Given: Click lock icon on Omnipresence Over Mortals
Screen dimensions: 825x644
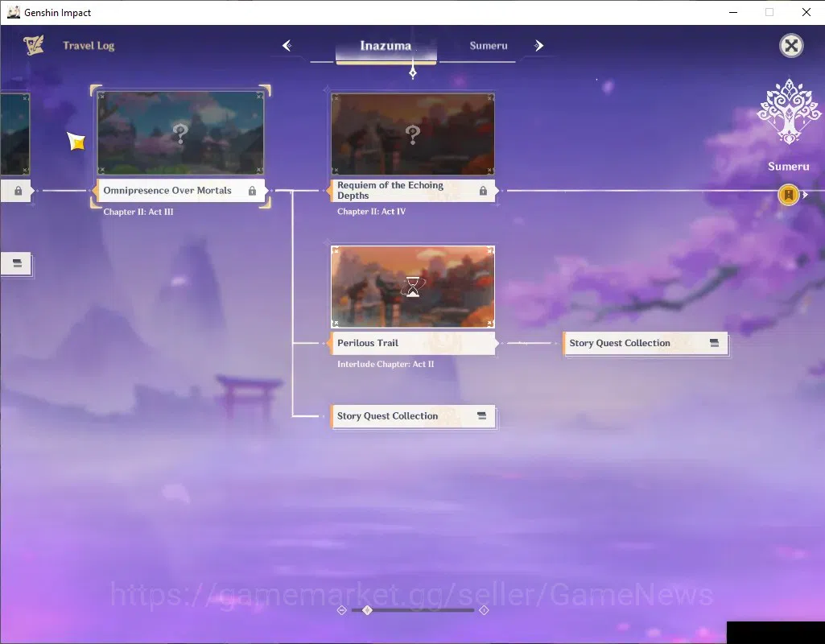Looking at the screenshot, I should tap(252, 191).
